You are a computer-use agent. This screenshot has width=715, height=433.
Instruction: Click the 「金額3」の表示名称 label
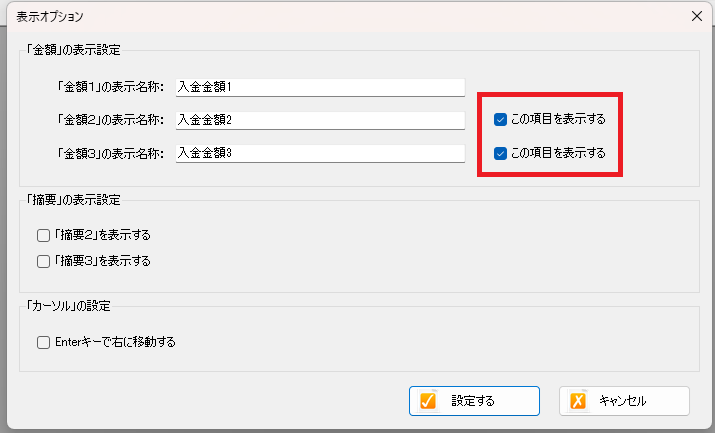tap(111, 154)
